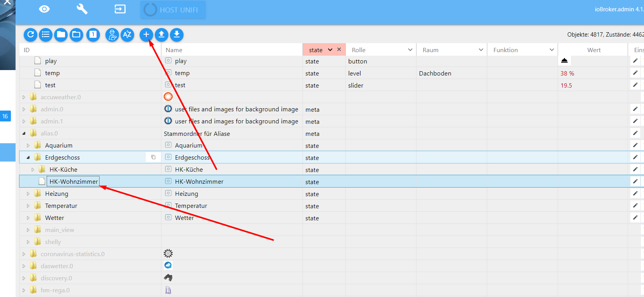This screenshot has height=297, width=644.
Task: Expand the Wetter folder
Action: 28,218
